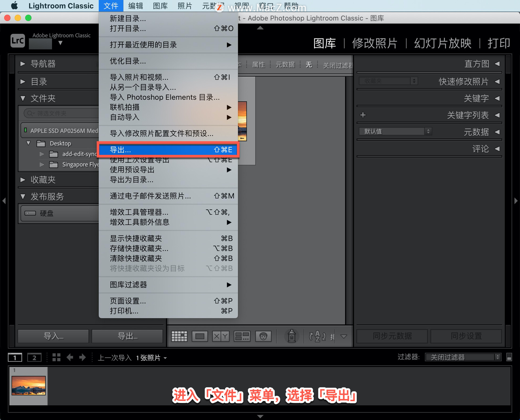Select sunset thumbnail in filmstrip

(x=28, y=386)
